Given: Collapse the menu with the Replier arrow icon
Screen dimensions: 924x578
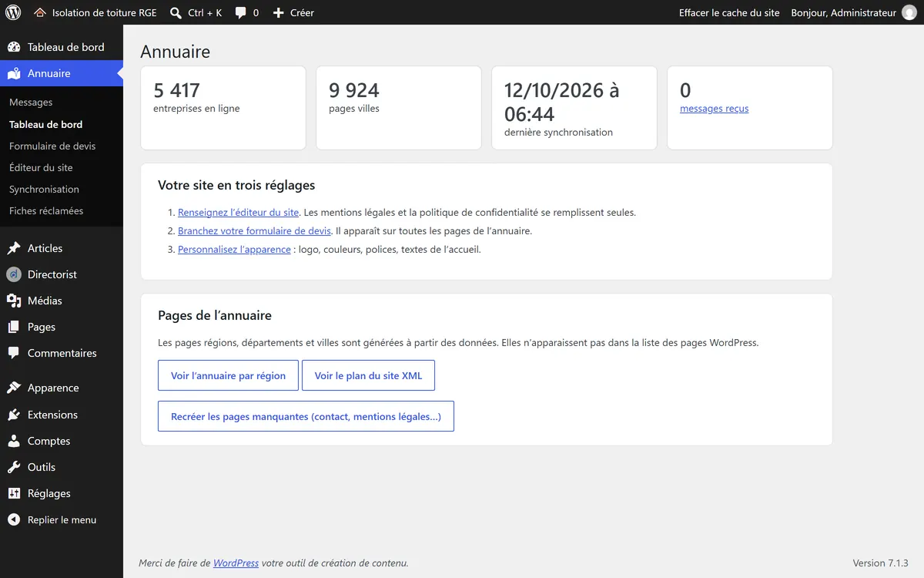Looking at the screenshot, I should coord(14,519).
